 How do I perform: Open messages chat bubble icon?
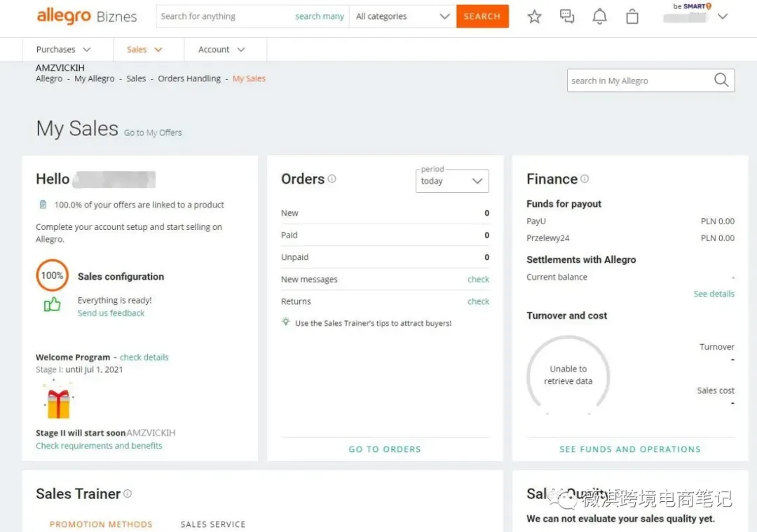[567, 16]
